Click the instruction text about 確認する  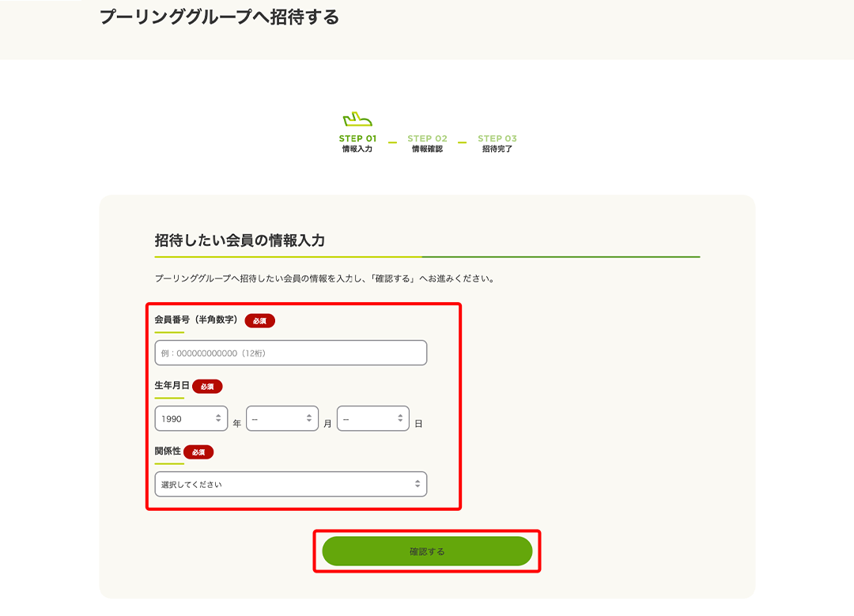pyautogui.click(x=325, y=278)
